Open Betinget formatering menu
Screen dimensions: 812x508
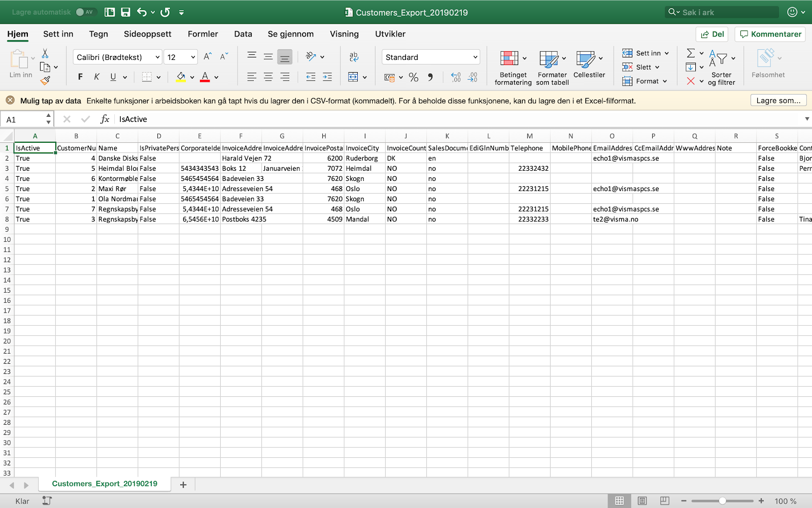[x=513, y=67]
